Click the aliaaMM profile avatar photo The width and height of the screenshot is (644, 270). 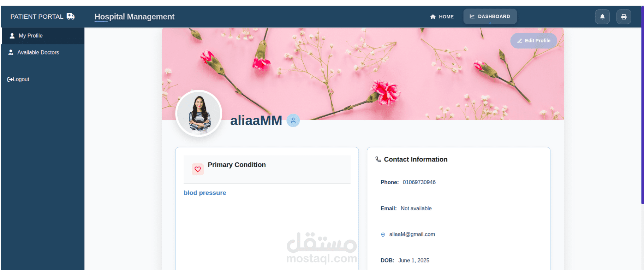[199, 113]
